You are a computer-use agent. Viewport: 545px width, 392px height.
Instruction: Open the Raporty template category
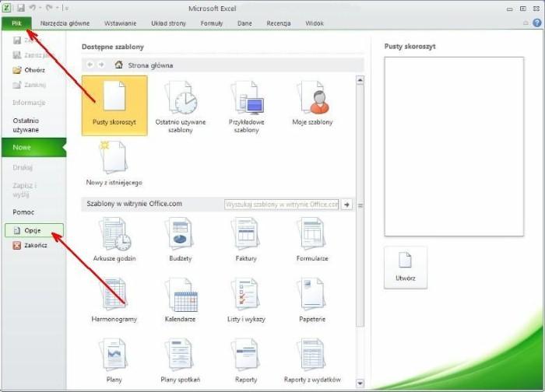246,361
